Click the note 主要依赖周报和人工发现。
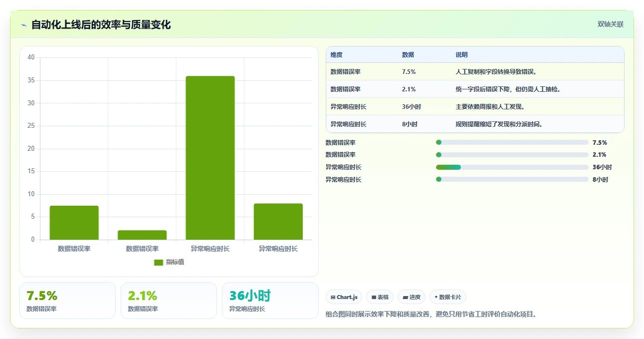Viewport: 644px width, 339px height. point(490,107)
